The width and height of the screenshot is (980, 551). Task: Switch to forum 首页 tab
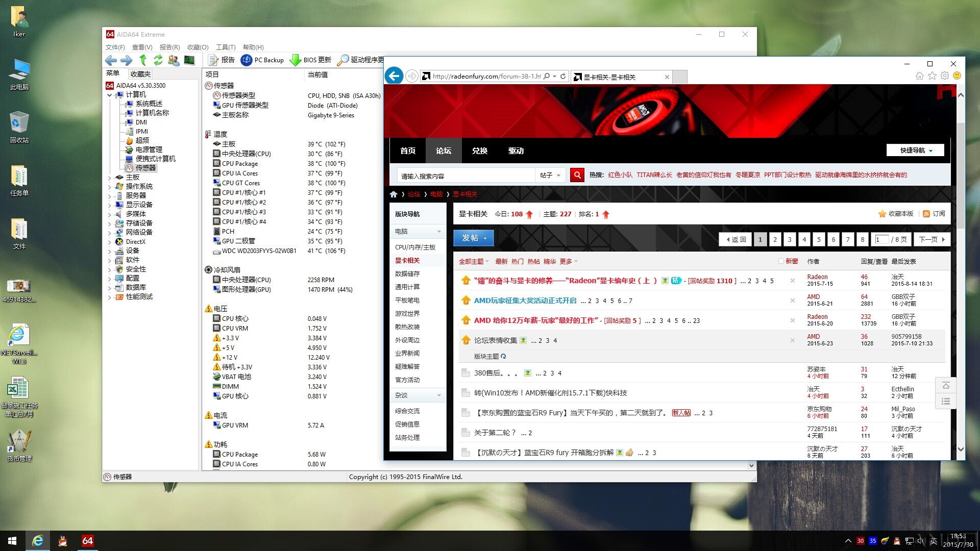tap(408, 151)
